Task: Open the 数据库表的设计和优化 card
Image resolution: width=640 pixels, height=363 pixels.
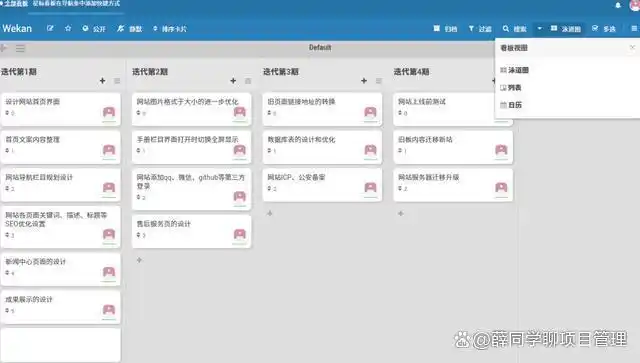Action: (322, 147)
